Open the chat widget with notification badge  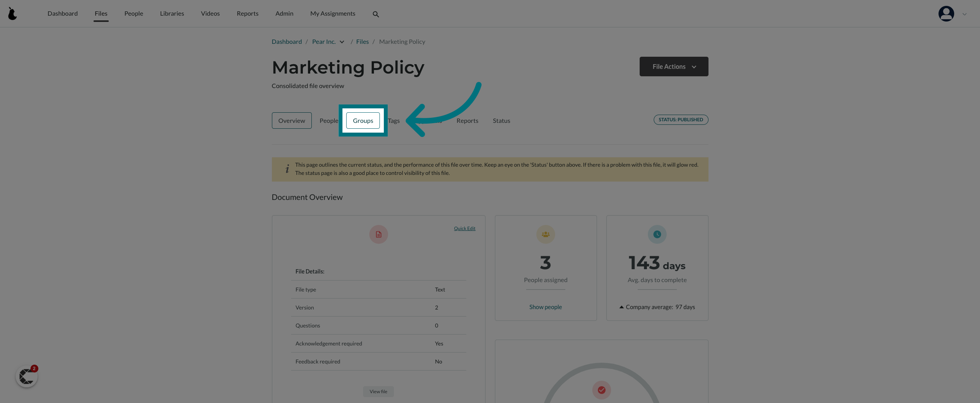pyautogui.click(x=27, y=376)
